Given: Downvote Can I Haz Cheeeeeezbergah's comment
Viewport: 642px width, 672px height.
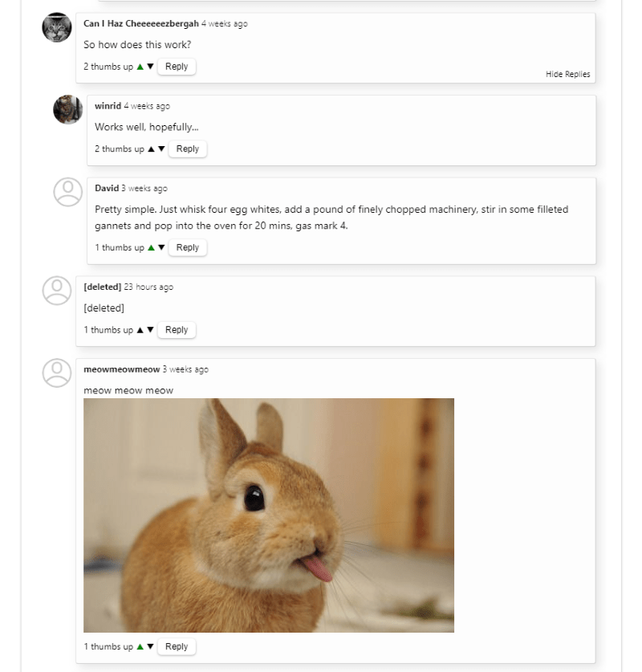Looking at the screenshot, I should click(150, 67).
